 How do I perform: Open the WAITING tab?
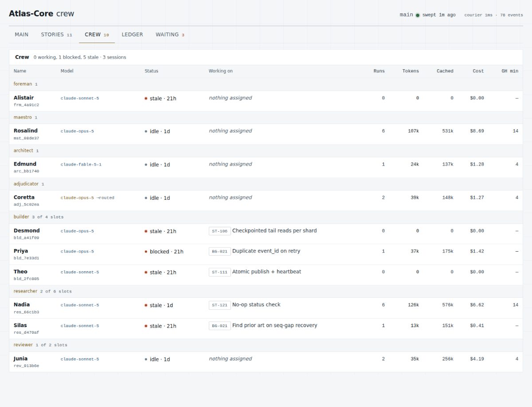(170, 35)
